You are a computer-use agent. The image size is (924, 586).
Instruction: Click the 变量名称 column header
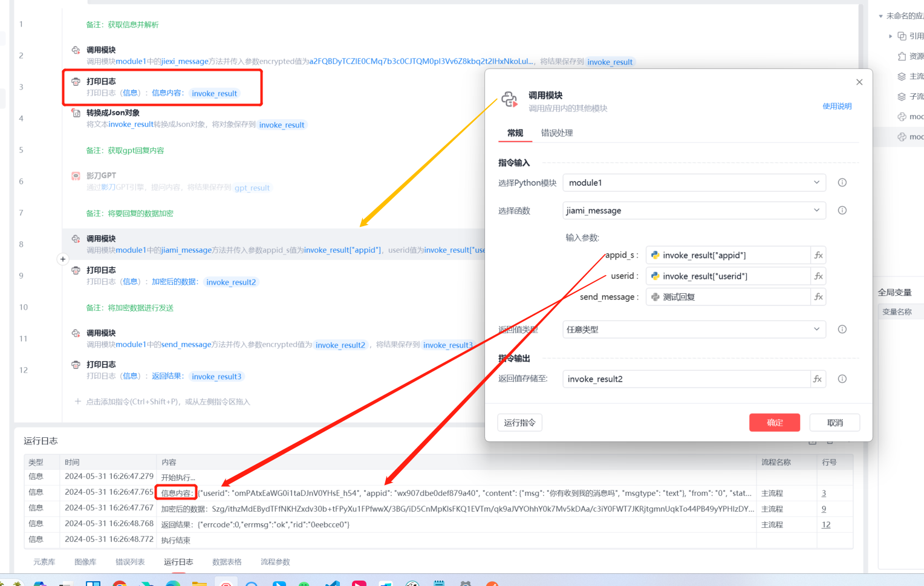pos(897,312)
